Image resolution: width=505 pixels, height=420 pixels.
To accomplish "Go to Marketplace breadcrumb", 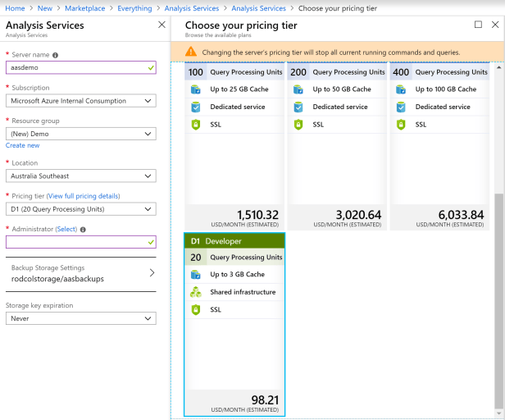I will [x=85, y=8].
